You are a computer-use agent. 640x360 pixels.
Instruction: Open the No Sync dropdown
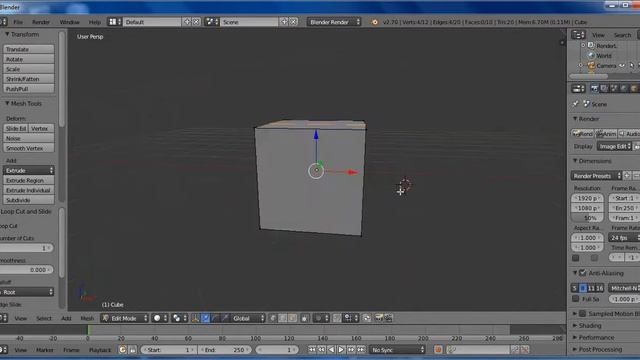pos(397,350)
